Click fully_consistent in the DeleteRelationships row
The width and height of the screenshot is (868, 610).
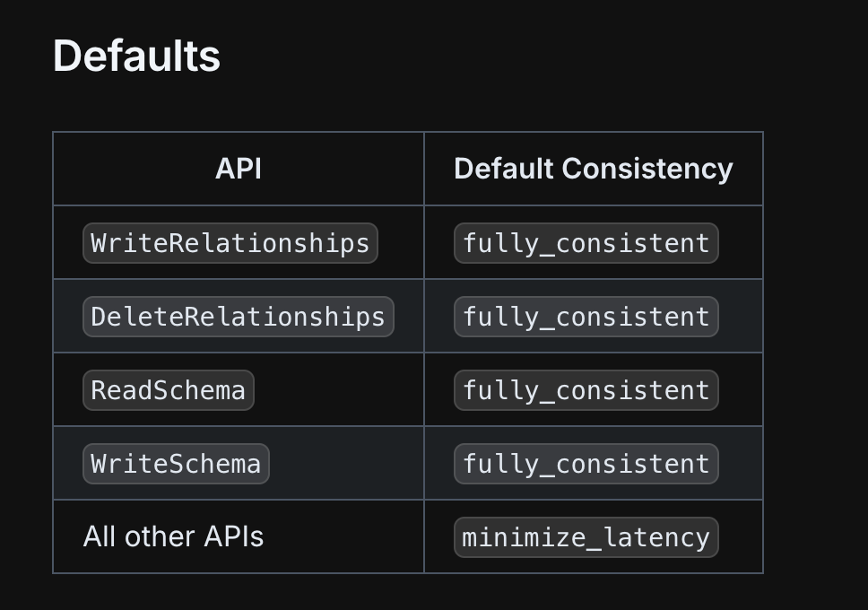point(586,317)
